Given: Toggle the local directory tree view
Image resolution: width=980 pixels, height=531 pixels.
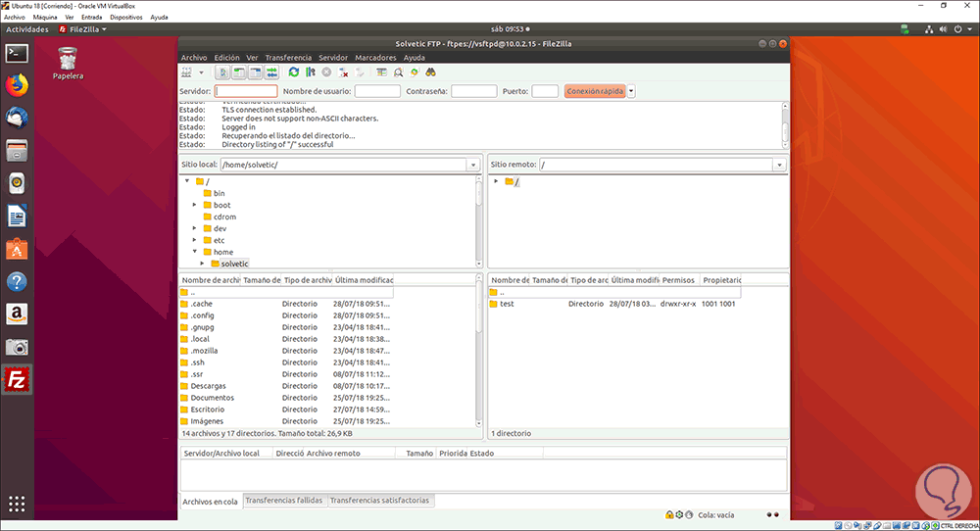Looking at the screenshot, I should point(238,72).
